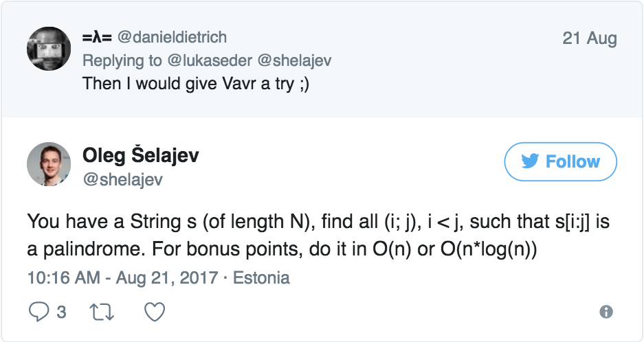Click the Twitter bird logo in Follow button

(x=530, y=162)
